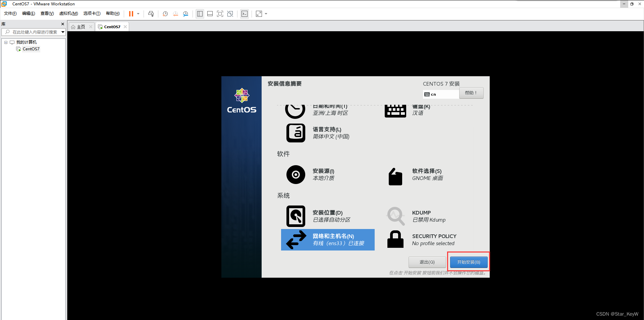Click the 开始安装(B) button
This screenshot has height=320, width=644.
click(x=468, y=262)
